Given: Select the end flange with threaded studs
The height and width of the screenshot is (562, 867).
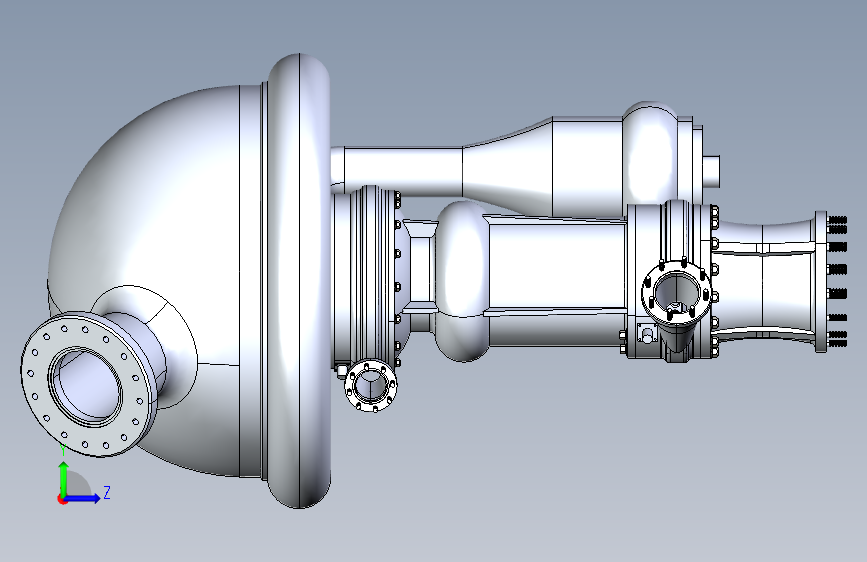Looking at the screenshot, I should [x=821, y=281].
